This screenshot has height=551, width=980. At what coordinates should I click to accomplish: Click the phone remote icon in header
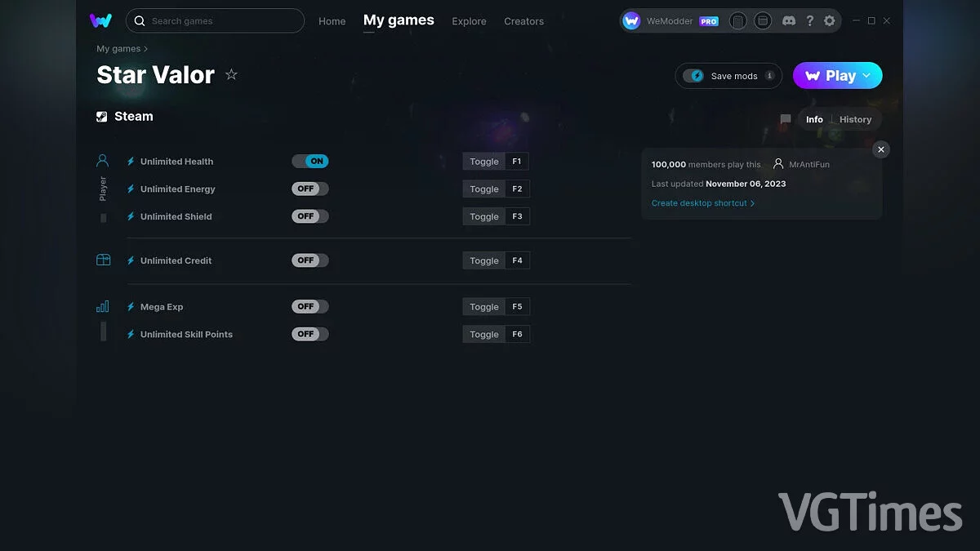tap(737, 21)
